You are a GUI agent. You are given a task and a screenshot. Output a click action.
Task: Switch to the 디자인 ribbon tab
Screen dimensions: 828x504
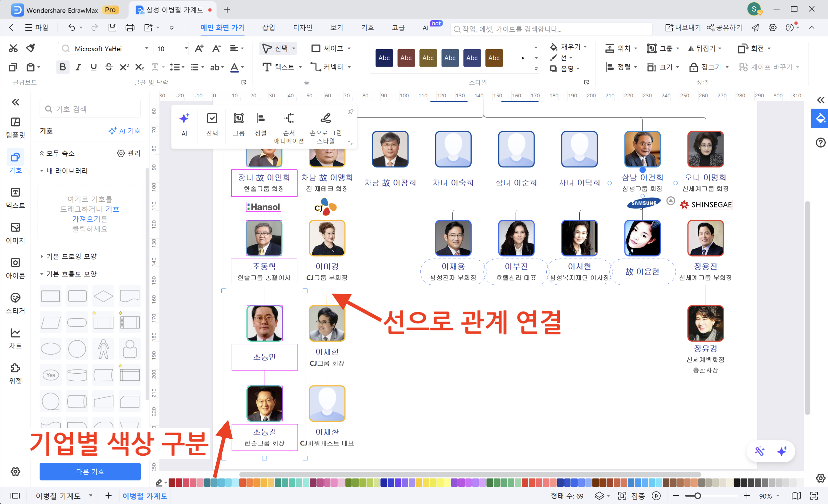click(302, 28)
